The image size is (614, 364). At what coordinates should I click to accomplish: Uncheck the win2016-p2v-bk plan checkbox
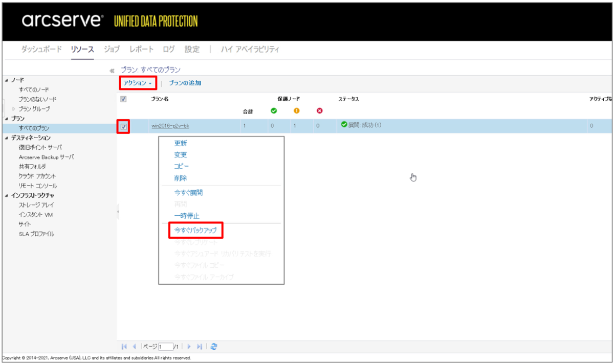(123, 126)
